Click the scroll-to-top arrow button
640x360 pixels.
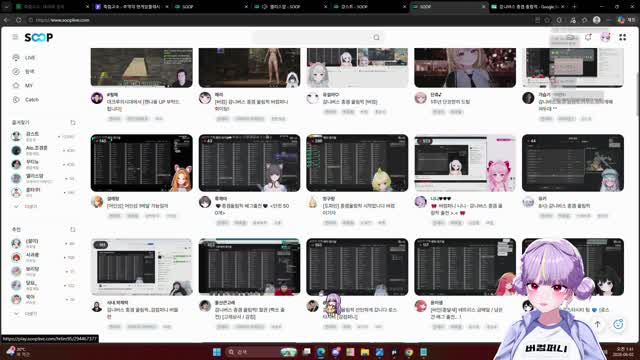[x=597, y=324]
